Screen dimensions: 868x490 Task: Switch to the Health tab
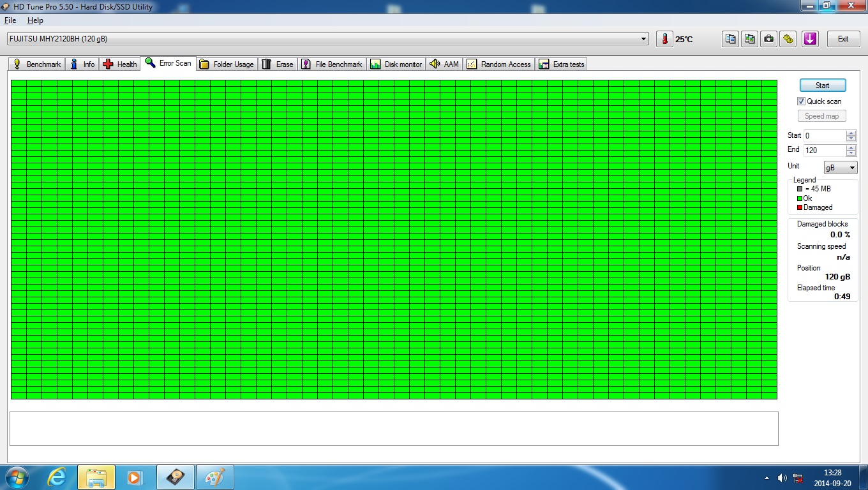pos(120,64)
